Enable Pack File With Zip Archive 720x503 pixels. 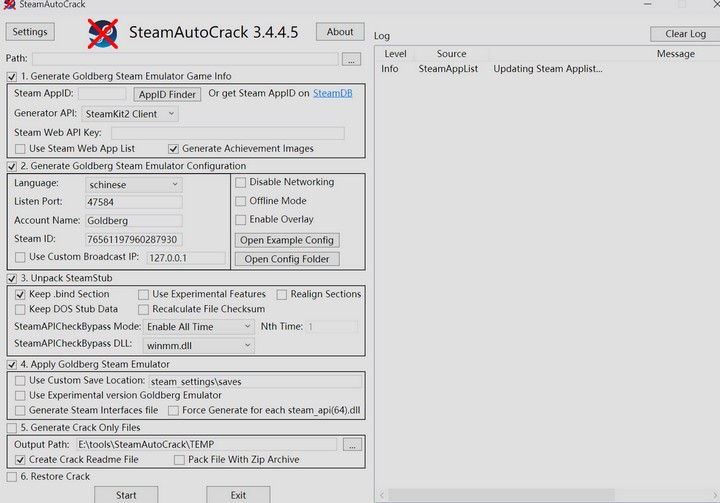179,459
